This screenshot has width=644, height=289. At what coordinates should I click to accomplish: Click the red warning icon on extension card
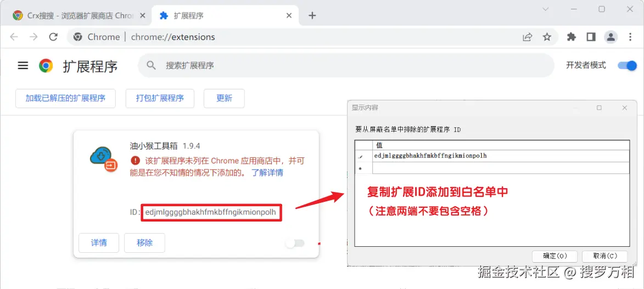point(135,160)
